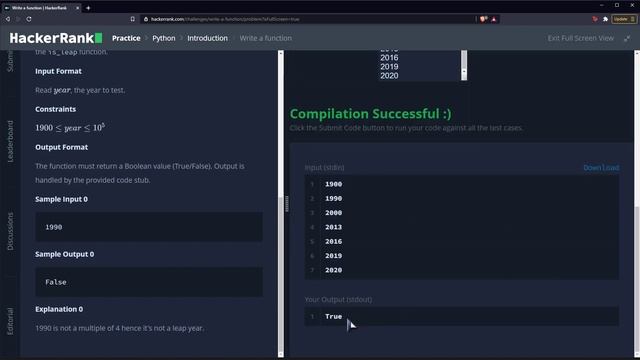Click the Constraints heading
The height and width of the screenshot is (360, 640).
tap(56, 109)
